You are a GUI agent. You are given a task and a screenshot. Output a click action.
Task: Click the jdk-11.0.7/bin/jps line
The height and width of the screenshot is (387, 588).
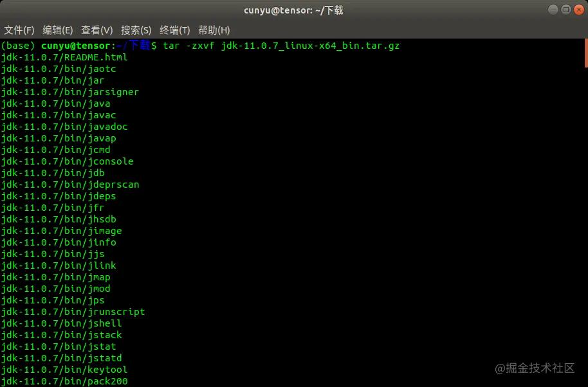click(53, 300)
